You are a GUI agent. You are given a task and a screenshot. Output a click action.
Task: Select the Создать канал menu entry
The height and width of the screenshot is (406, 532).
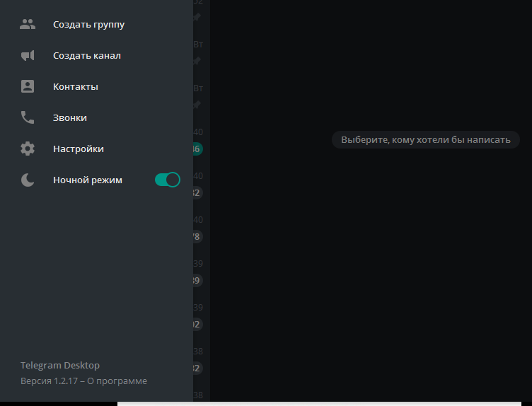click(x=97, y=55)
